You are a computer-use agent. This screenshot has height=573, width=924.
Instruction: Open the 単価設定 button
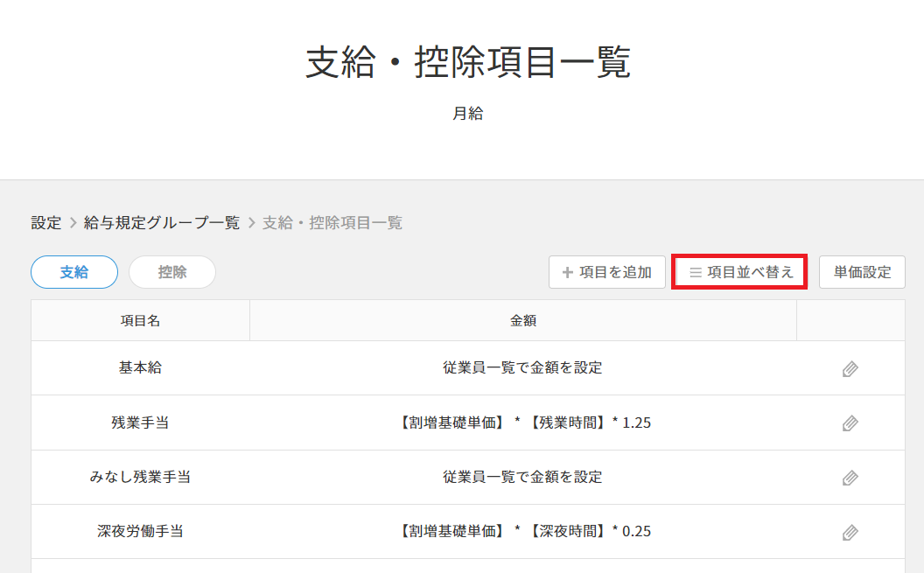pyautogui.click(x=862, y=272)
